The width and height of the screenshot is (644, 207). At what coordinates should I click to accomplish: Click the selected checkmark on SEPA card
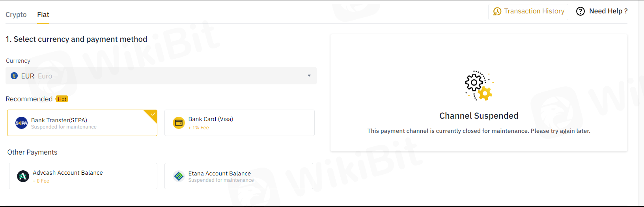(153, 114)
